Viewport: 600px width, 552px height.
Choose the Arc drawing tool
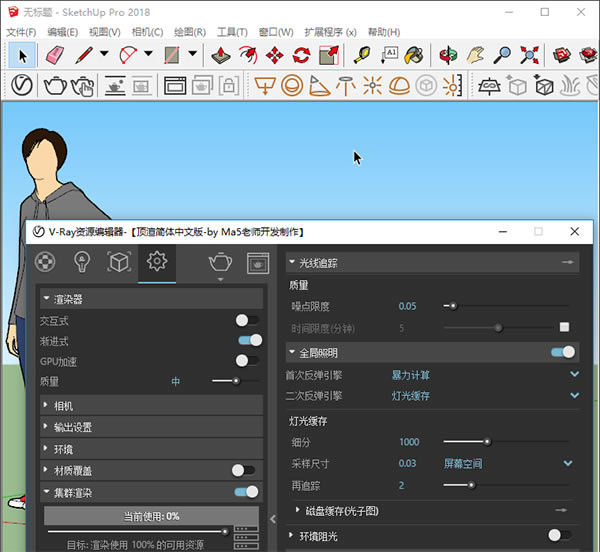[x=128, y=55]
